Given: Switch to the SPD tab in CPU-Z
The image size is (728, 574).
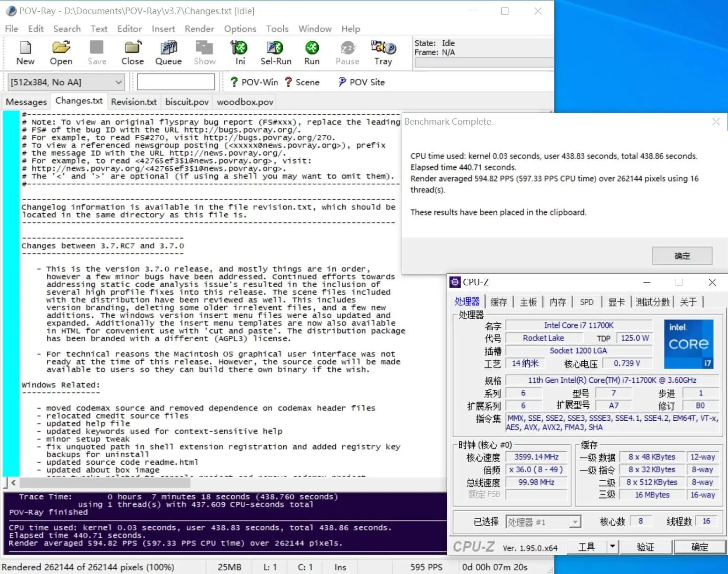Looking at the screenshot, I should 587,302.
